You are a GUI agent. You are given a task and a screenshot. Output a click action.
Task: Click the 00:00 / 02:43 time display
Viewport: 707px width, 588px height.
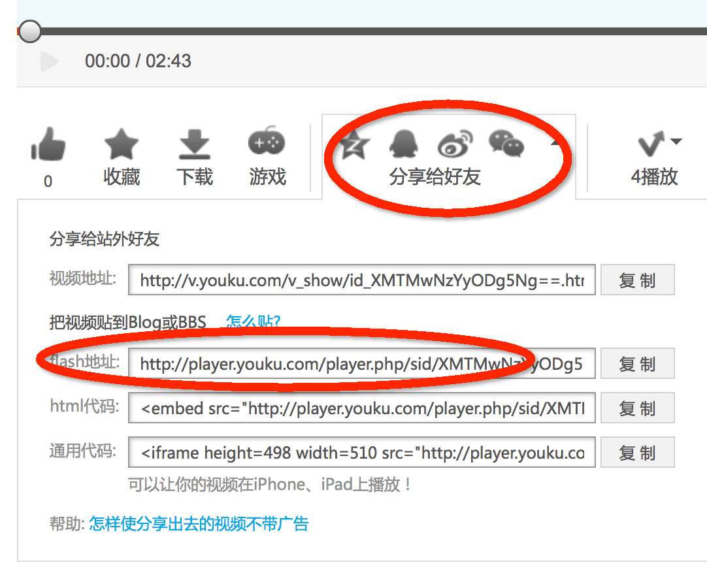point(138,61)
